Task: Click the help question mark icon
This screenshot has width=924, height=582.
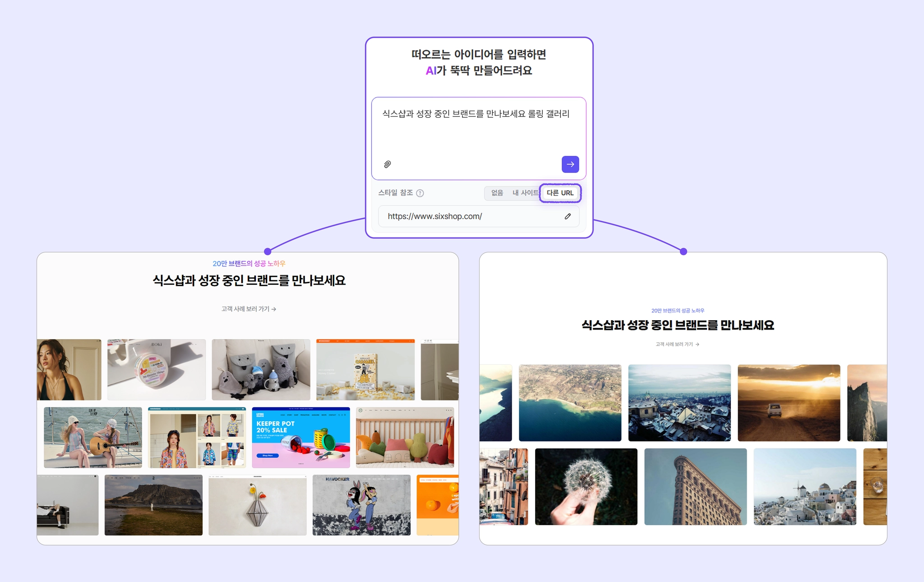Action: click(420, 193)
